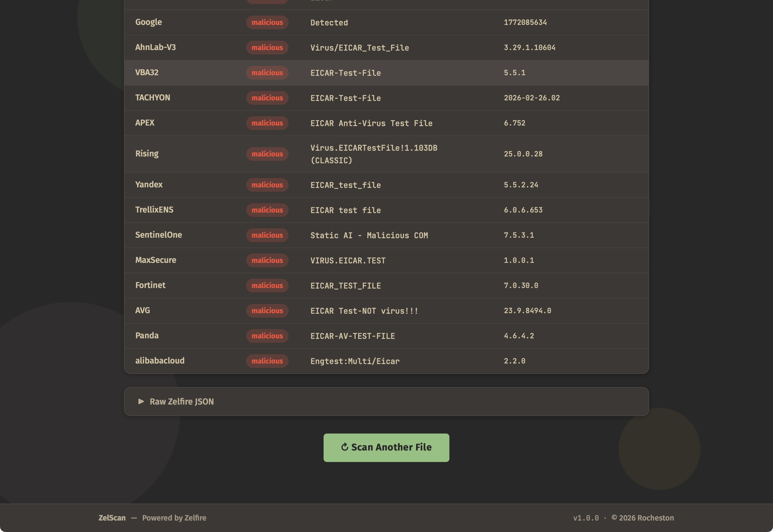Click the malicious badge for AhnLab-V3
Image resolution: width=773 pixels, height=532 pixels.
[267, 48]
